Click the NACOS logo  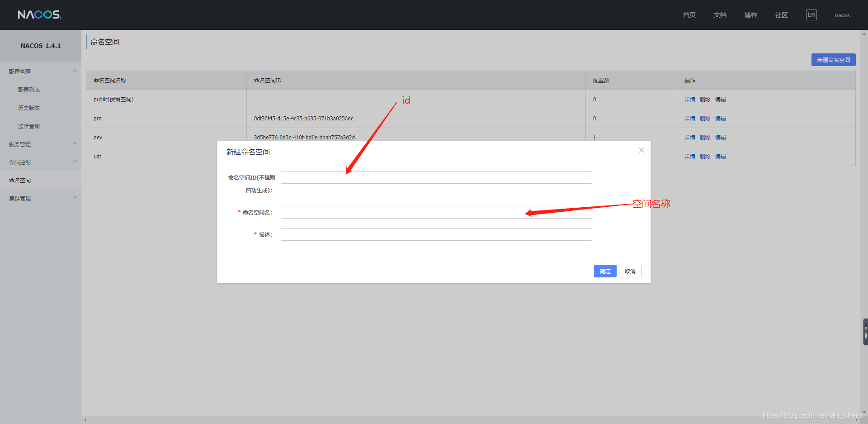pos(39,14)
